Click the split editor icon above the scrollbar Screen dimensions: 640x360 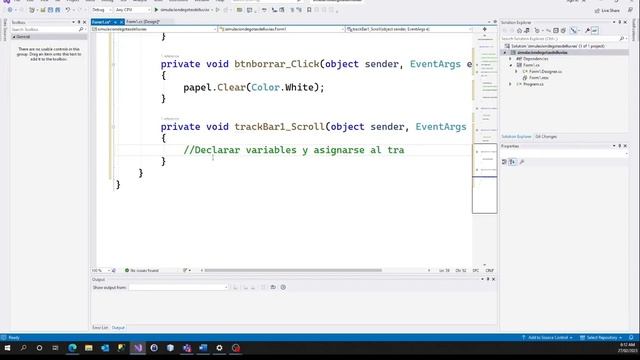point(484,29)
